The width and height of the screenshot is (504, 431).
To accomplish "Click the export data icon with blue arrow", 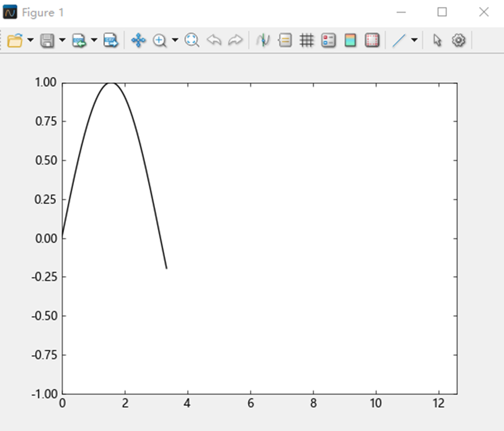I will pos(111,41).
